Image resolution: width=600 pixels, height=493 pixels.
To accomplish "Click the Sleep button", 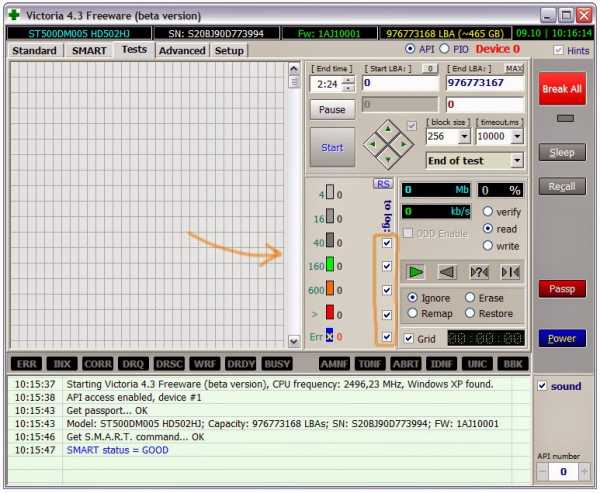I will [562, 152].
